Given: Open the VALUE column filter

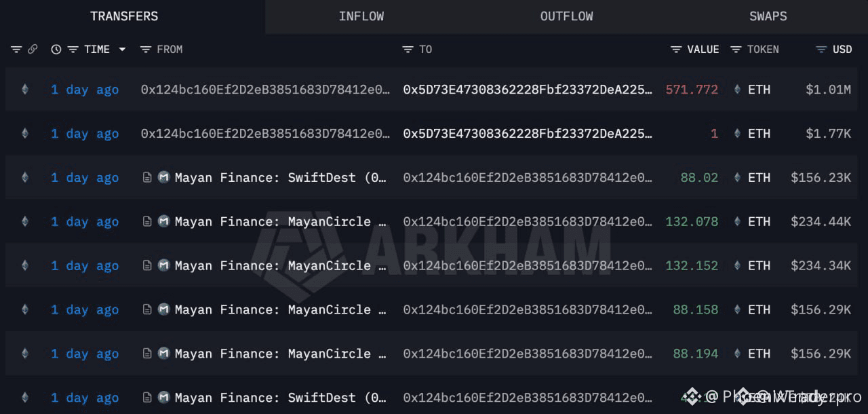Looking at the screenshot, I should coord(676,50).
